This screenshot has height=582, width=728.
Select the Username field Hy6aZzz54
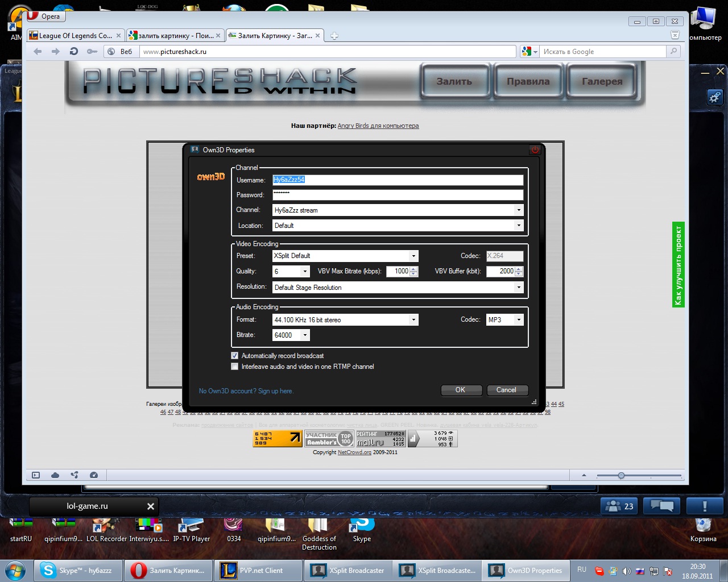pos(398,180)
